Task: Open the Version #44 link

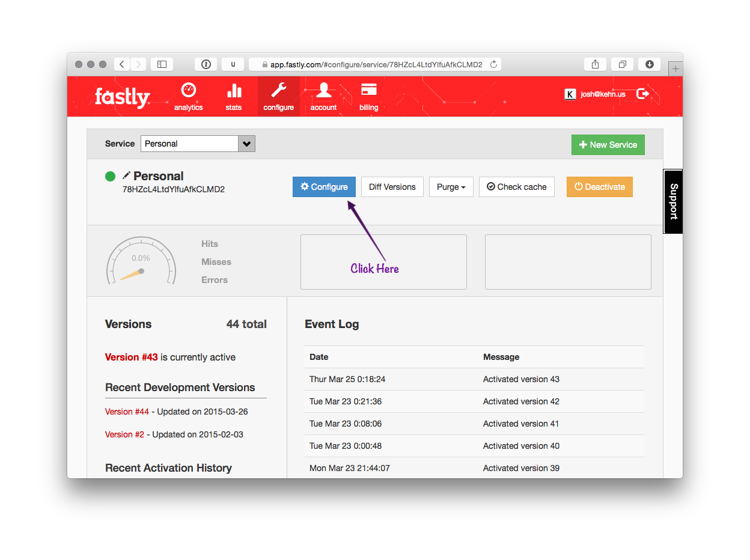Action: coord(127,412)
